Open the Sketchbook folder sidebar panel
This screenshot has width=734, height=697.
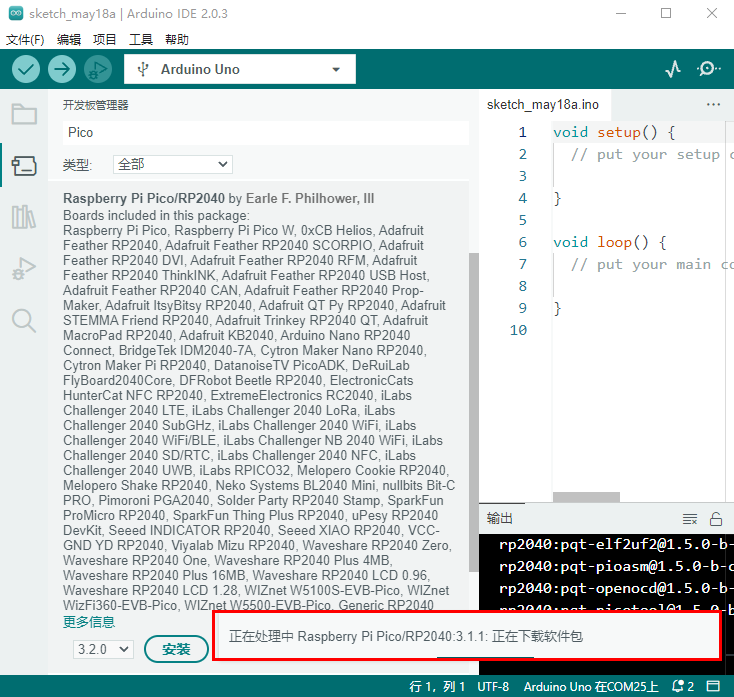pos(24,114)
